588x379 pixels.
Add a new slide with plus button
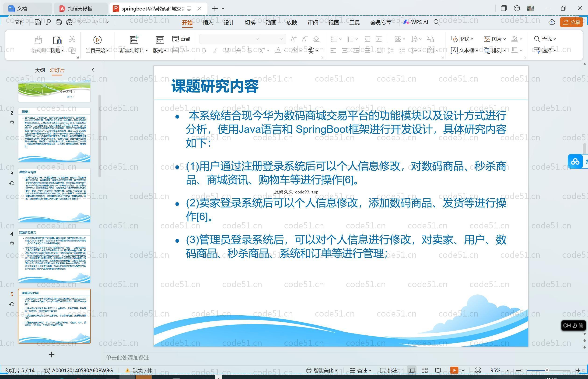pos(52,354)
